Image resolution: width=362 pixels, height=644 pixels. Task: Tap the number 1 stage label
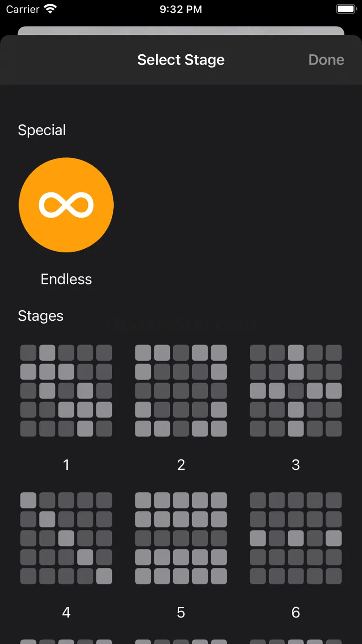point(66,465)
